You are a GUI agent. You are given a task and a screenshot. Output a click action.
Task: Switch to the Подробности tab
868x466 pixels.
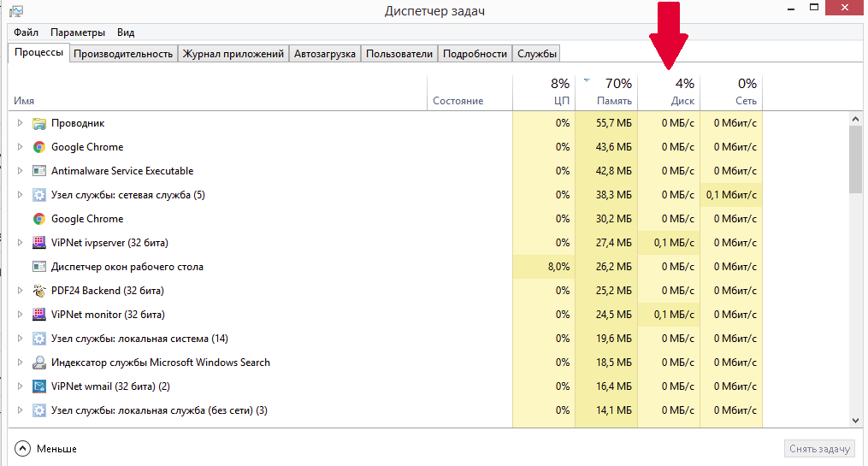475,54
